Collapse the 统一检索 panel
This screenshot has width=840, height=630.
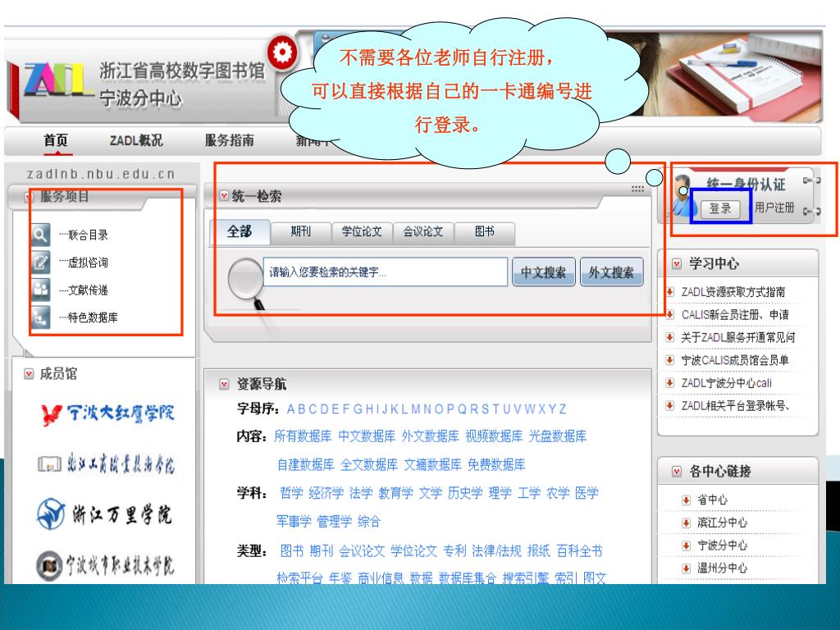click(224, 196)
